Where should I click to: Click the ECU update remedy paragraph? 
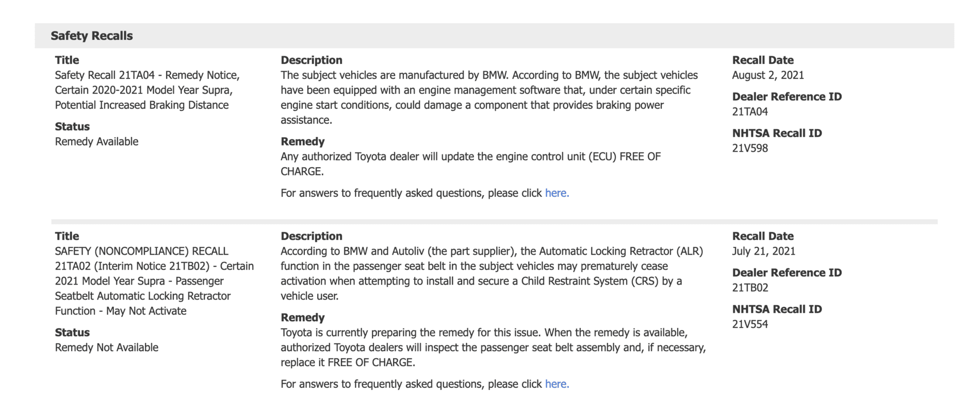coord(470,164)
